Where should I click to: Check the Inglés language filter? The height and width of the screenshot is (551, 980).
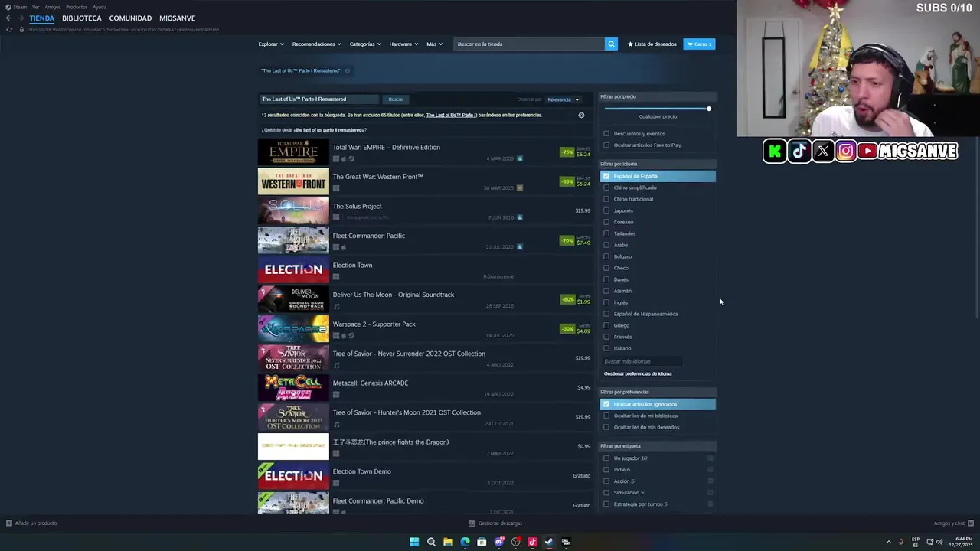(606, 302)
